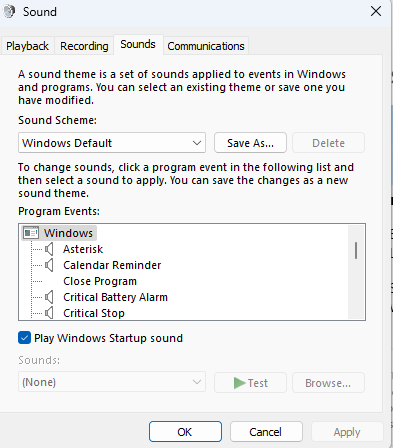Switch to the Playback tab
Viewport: 393px width, 448px height.
[27, 46]
